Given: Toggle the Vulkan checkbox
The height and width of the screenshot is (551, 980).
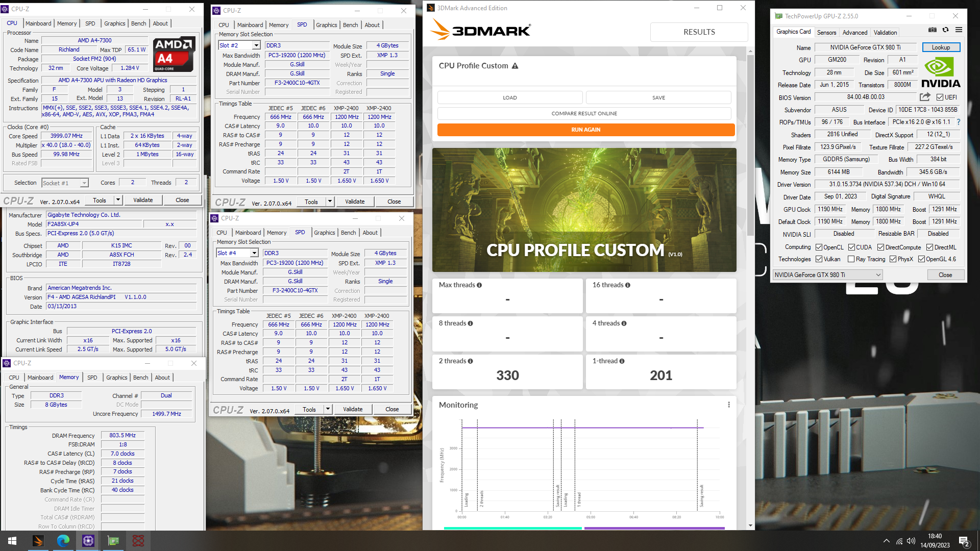Looking at the screenshot, I should tap(819, 259).
